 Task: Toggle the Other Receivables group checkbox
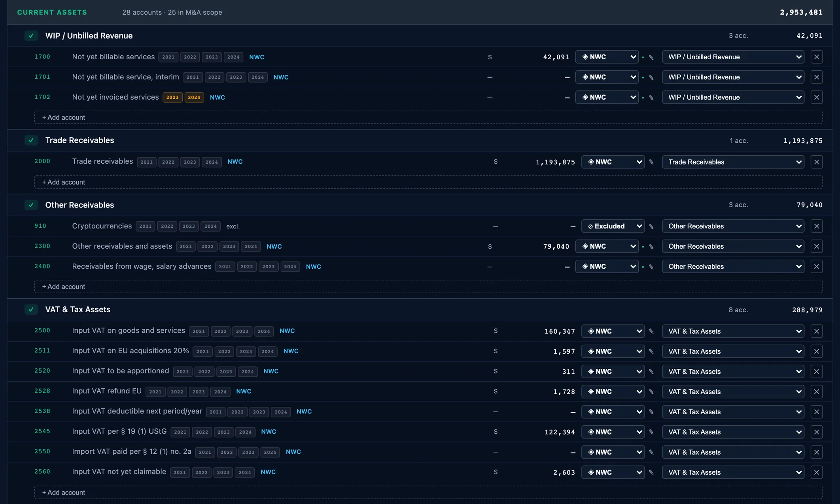(x=31, y=205)
